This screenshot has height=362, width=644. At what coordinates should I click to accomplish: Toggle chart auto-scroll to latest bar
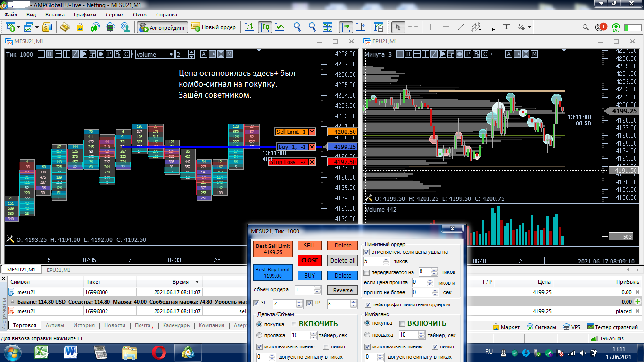point(346,27)
